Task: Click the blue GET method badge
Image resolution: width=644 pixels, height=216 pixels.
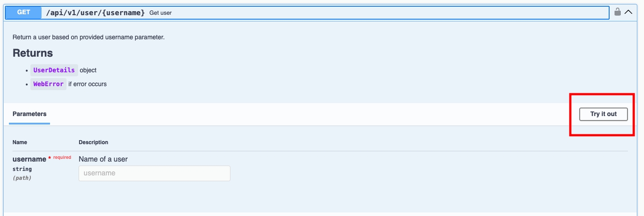Action: [24, 12]
